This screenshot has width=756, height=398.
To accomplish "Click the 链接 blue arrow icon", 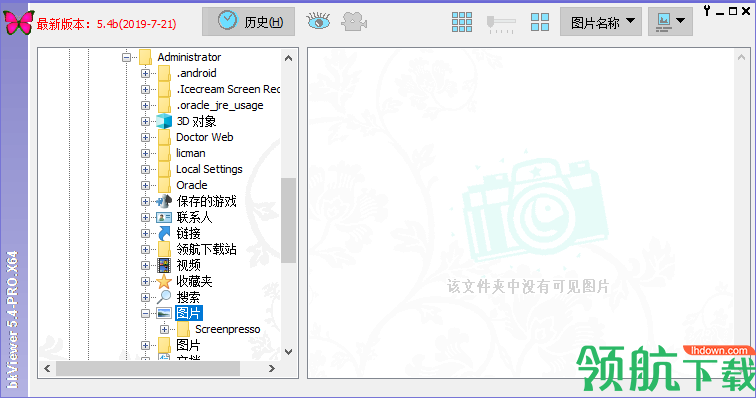I will pyautogui.click(x=164, y=233).
